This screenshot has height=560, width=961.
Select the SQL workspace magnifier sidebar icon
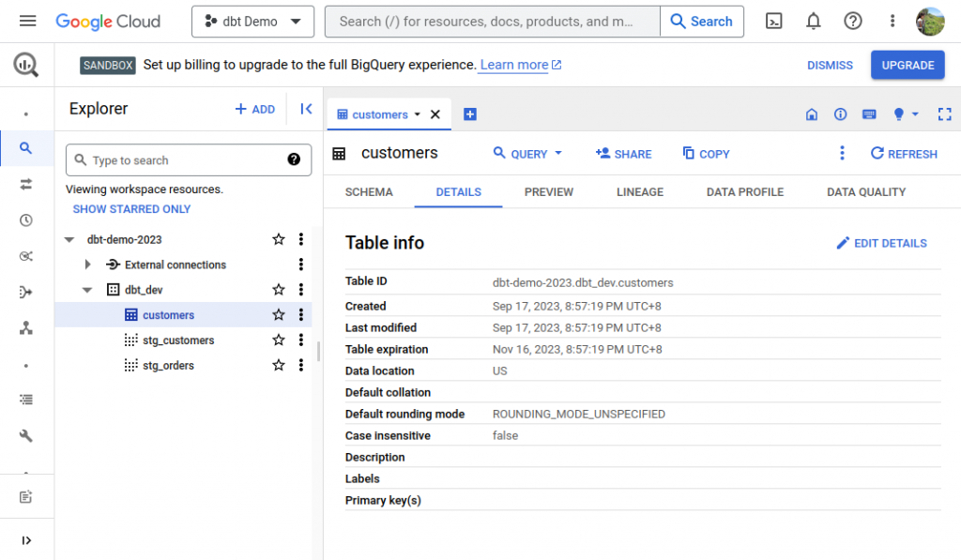(25, 147)
